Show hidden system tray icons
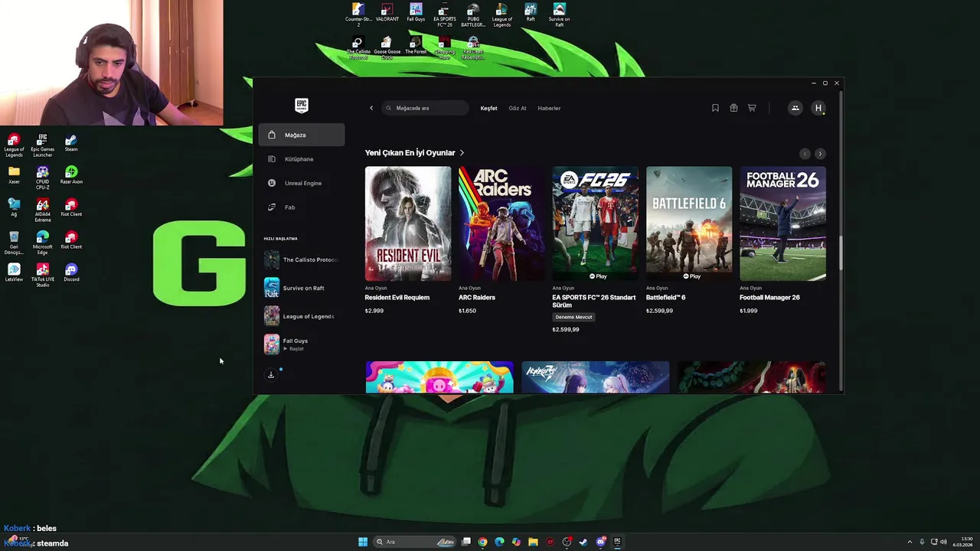Viewport: 980px width, 551px height. (910, 542)
